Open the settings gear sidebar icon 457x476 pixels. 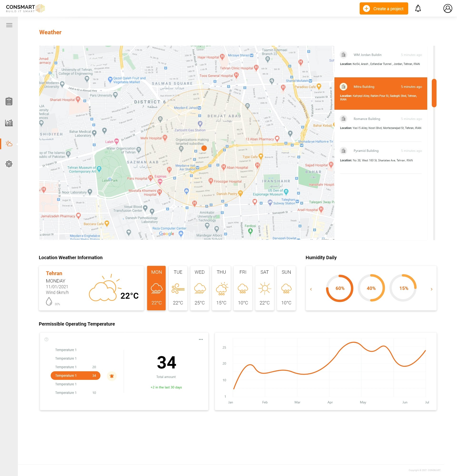coord(9,164)
